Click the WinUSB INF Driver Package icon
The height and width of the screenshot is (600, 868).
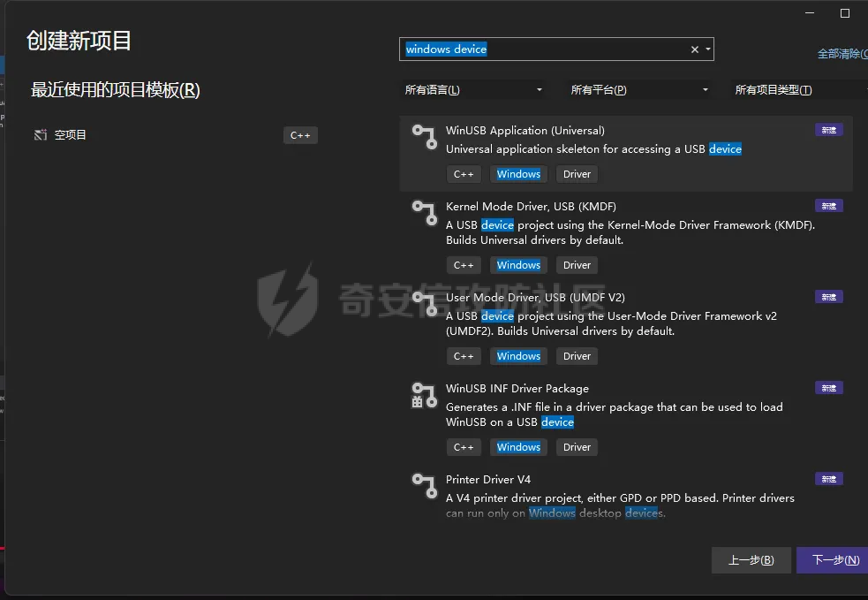pos(424,394)
